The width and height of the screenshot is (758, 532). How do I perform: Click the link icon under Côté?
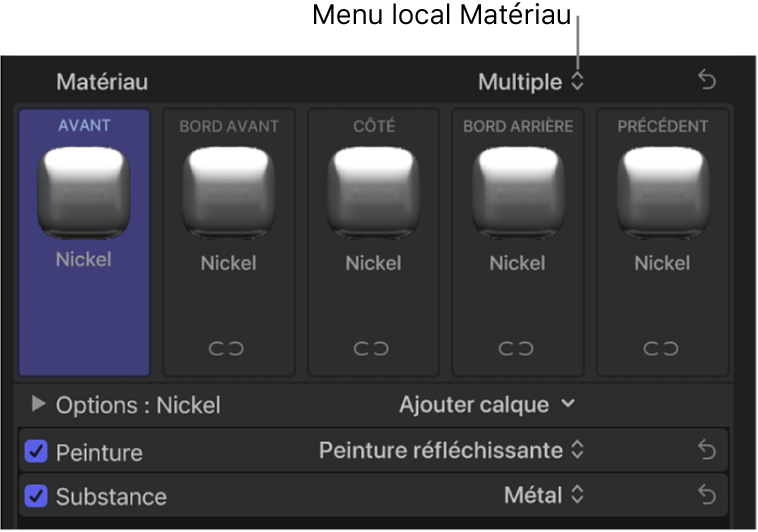[x=373, y=348]
